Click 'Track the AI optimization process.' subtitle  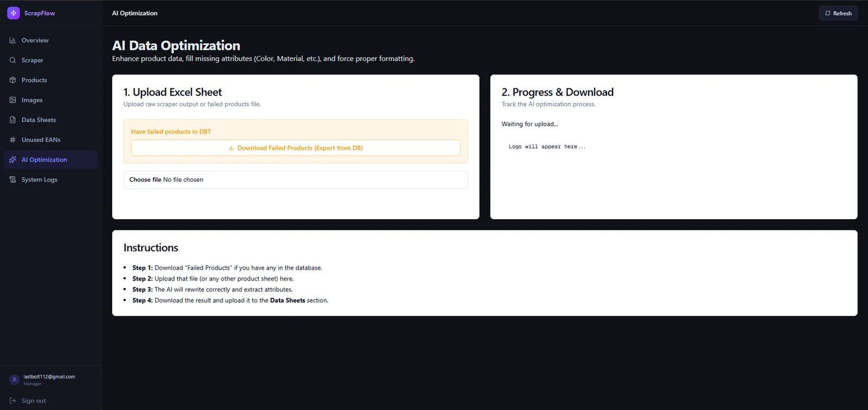pos(548,104)
